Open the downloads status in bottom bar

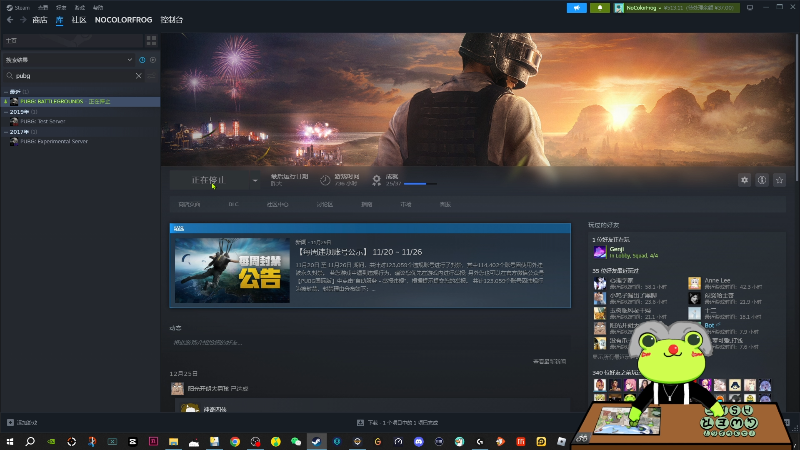397,422
